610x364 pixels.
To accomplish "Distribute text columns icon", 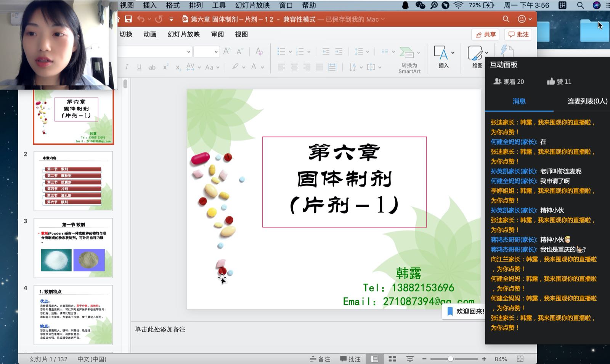I will click(332, 67).
